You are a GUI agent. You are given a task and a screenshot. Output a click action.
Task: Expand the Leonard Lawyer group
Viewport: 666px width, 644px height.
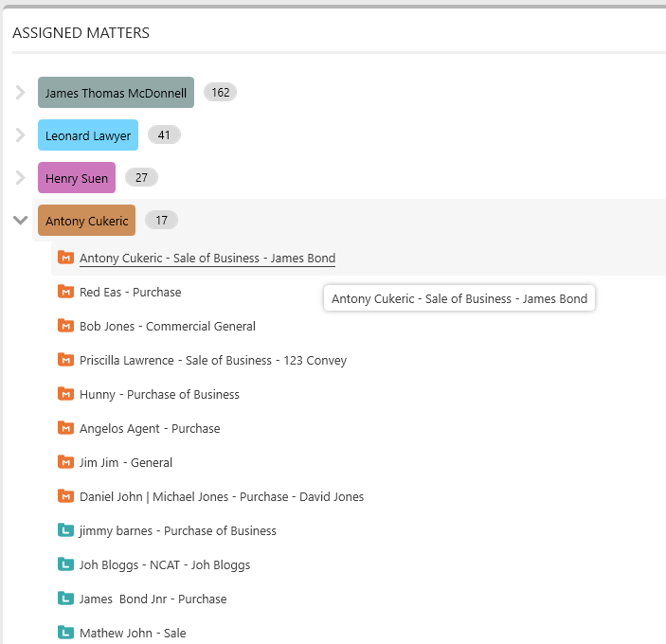[x=20, y=135]
